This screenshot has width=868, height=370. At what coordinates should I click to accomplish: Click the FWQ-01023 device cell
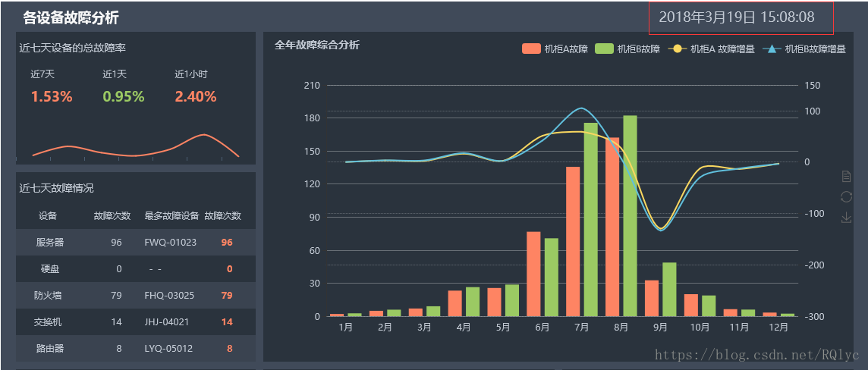click(171, 242)
